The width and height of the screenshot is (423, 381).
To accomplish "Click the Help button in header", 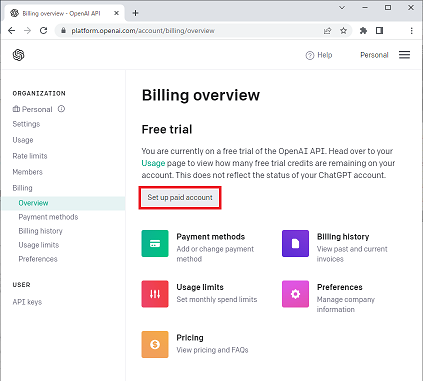I will (x=319, y=55).
